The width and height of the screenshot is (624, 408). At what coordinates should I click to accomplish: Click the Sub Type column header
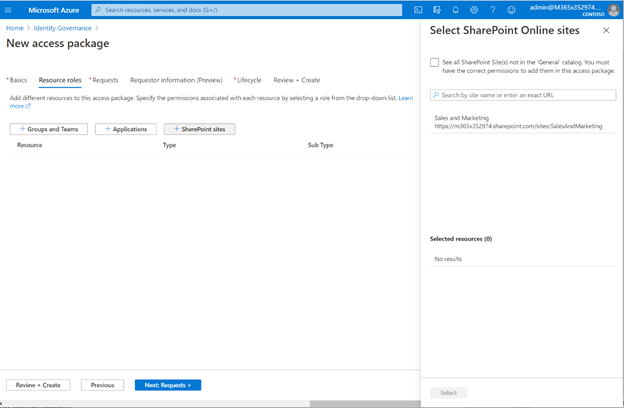(320, 145)
